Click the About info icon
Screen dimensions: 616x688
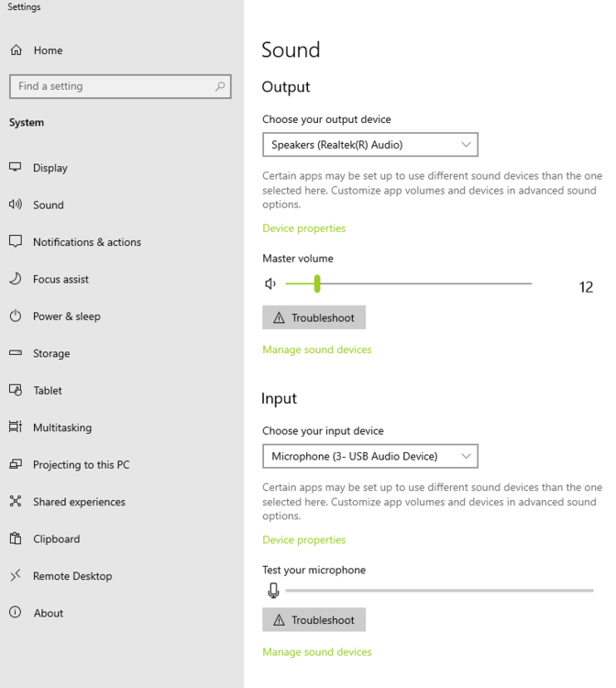coord(16,613)
